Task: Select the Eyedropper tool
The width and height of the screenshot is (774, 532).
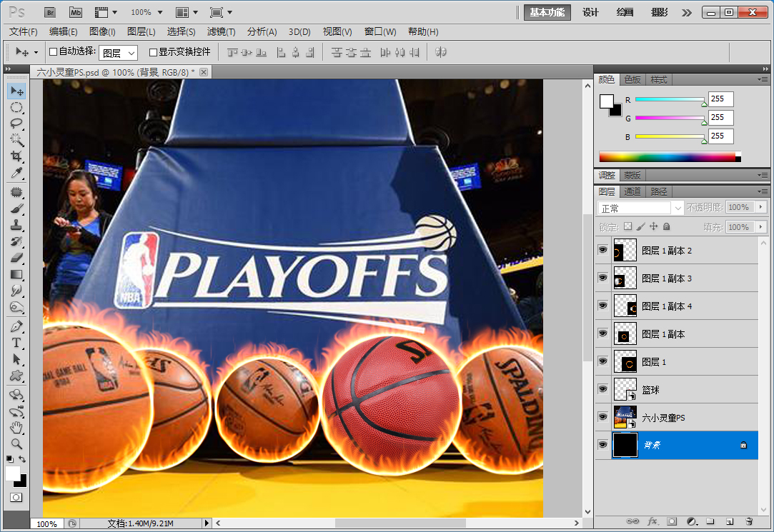Action: [x=16, y=173]
